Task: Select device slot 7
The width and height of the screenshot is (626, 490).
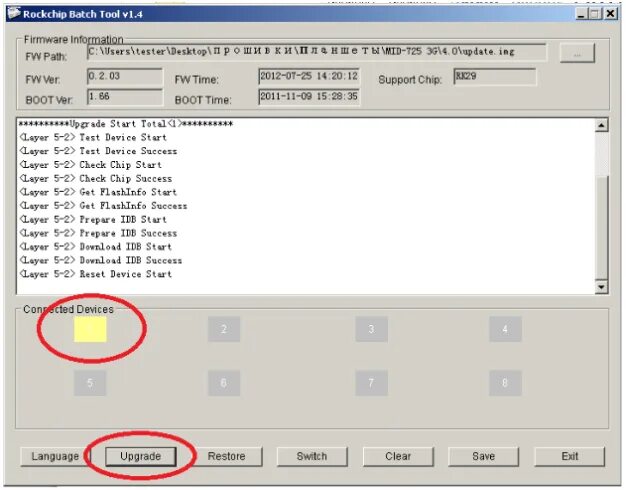Action: [x=371, y=383]
